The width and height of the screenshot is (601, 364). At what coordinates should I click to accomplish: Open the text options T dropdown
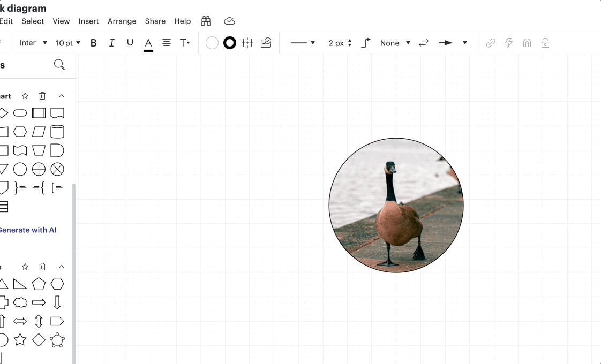(185, 43)
